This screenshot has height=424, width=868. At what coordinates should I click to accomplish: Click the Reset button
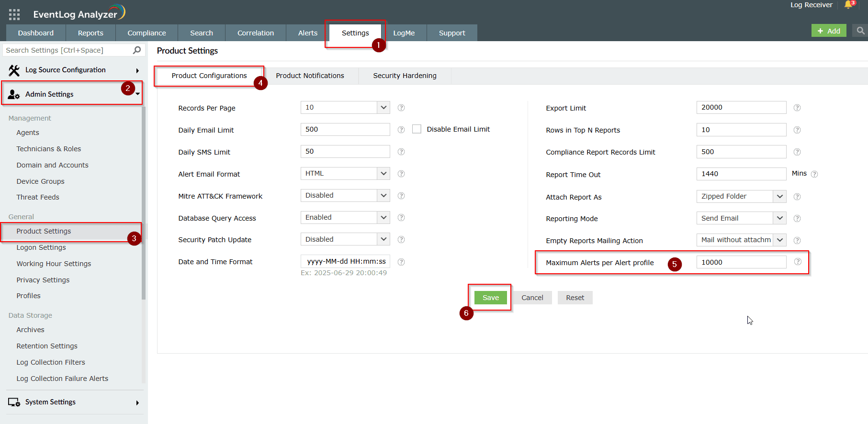pos(575,298)
